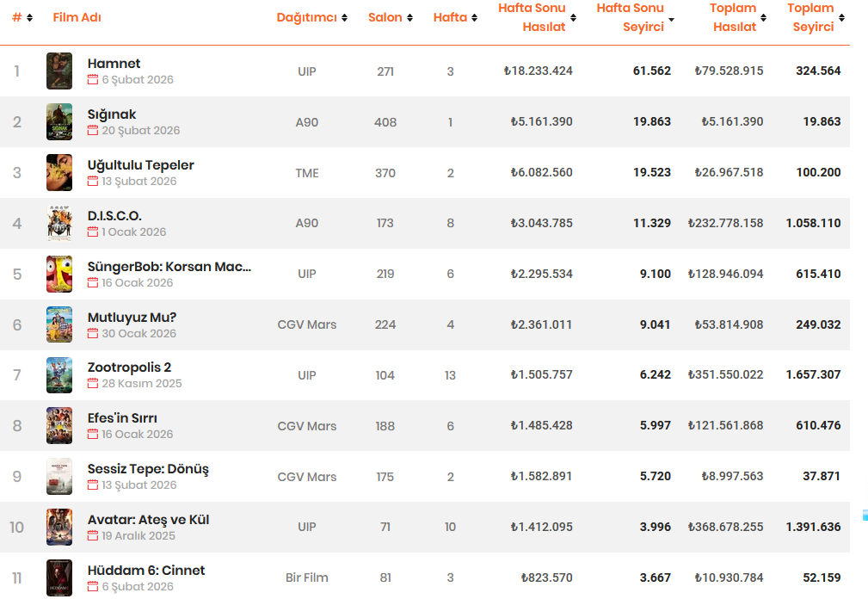Select the Film Adı column header

click(77, 18)
